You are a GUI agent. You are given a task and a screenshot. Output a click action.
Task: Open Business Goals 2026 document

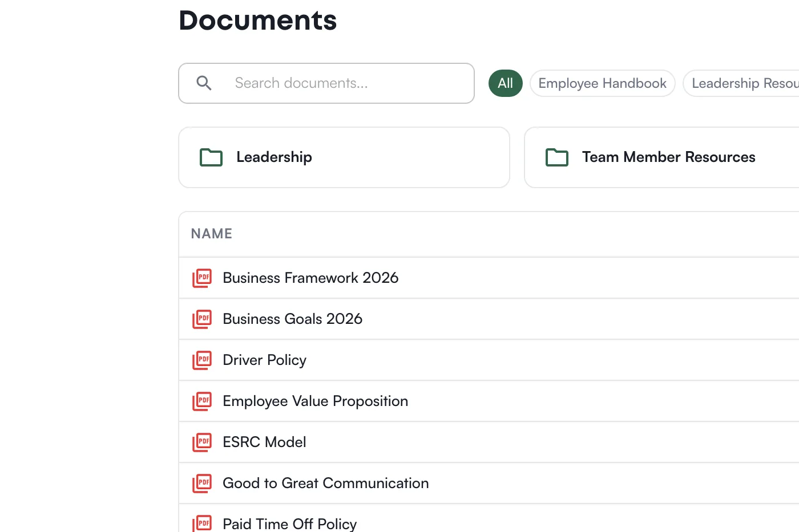pyautogui.click(x=293, y=319)
